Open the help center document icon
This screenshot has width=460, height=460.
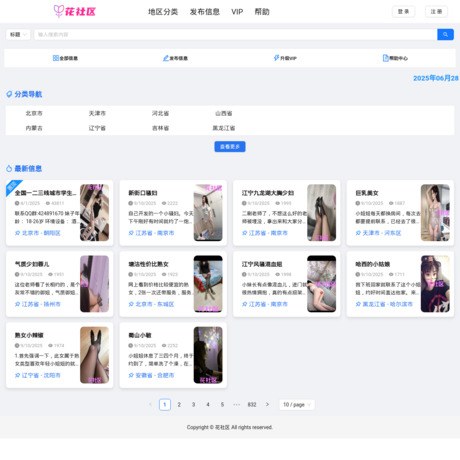pyautogui.click(x=386, y=58)
